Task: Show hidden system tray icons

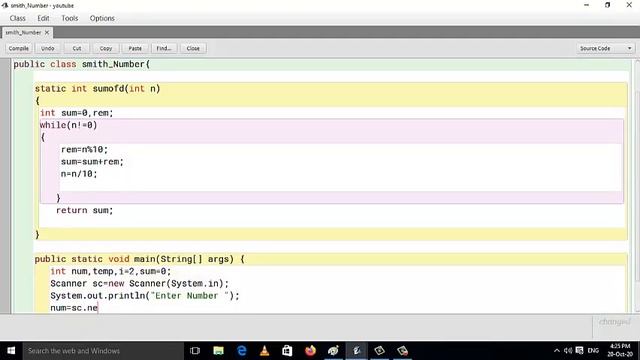Action: coord(557,351)
